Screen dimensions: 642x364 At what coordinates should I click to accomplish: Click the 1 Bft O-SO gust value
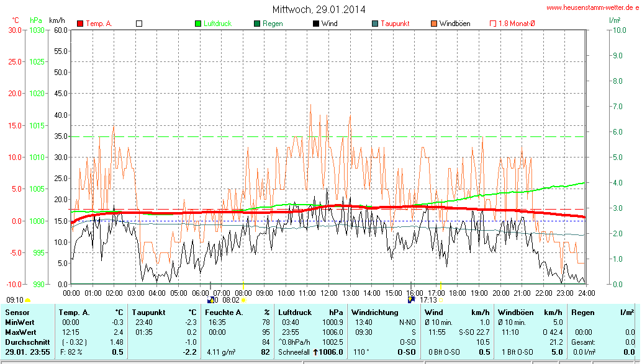pos(517,352)
